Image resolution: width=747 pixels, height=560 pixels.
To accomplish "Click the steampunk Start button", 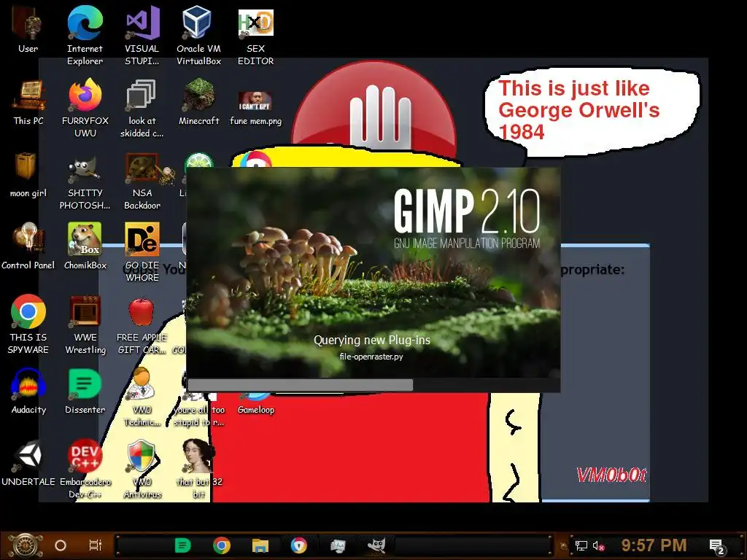I will (26, 545).
